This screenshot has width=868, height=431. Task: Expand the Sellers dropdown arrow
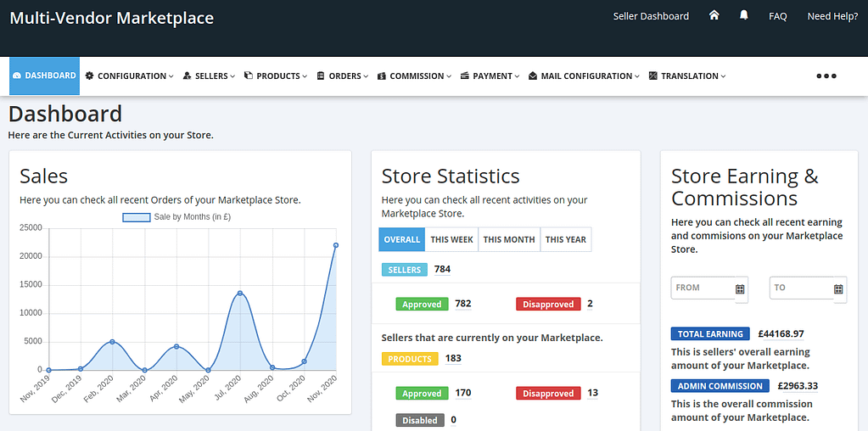click(232, 76)
